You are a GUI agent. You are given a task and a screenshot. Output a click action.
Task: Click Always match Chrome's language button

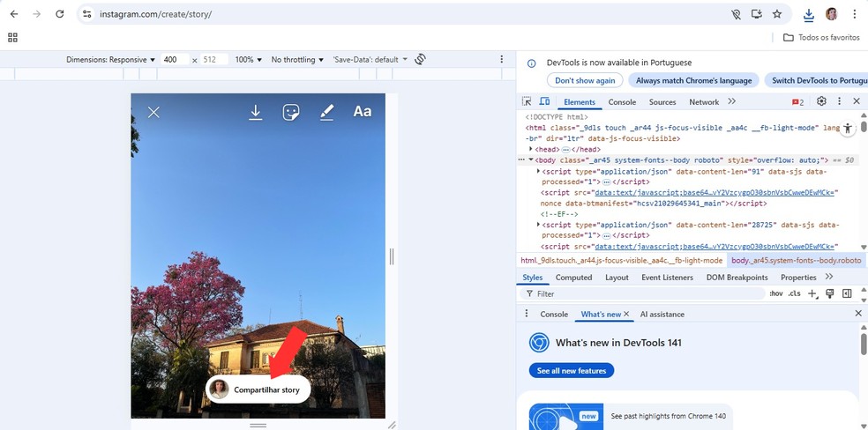click(693, 81)
